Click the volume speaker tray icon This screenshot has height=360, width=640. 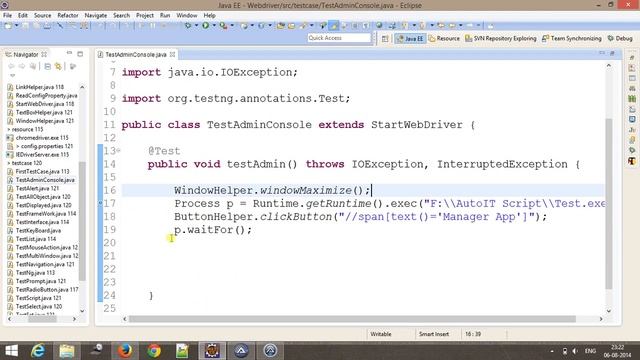(x=575, y=351)
